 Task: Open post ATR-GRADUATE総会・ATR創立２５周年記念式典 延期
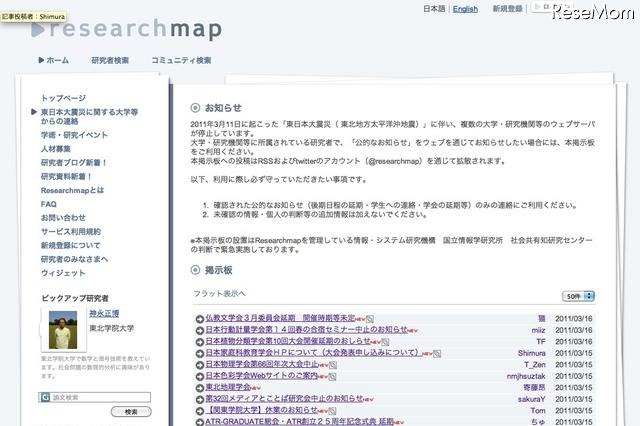[300, 421]
